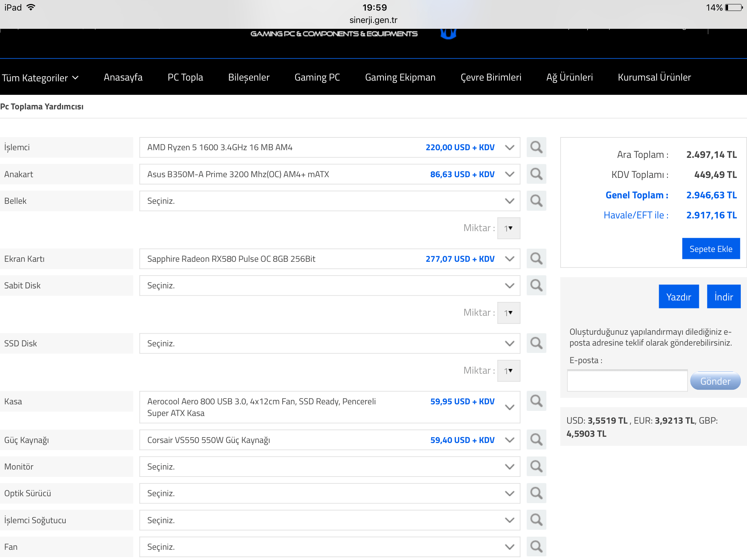Viewport: 747px width, 560px height.
Task: Click the search icon for Monitör row
Action: click(536, 466)
